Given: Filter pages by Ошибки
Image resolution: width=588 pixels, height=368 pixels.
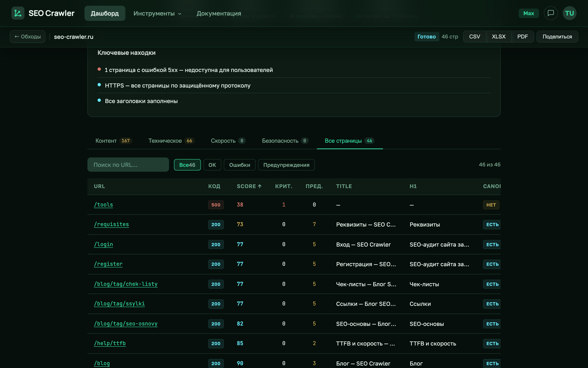Looking at the screenshot, I should pos(239,165).
